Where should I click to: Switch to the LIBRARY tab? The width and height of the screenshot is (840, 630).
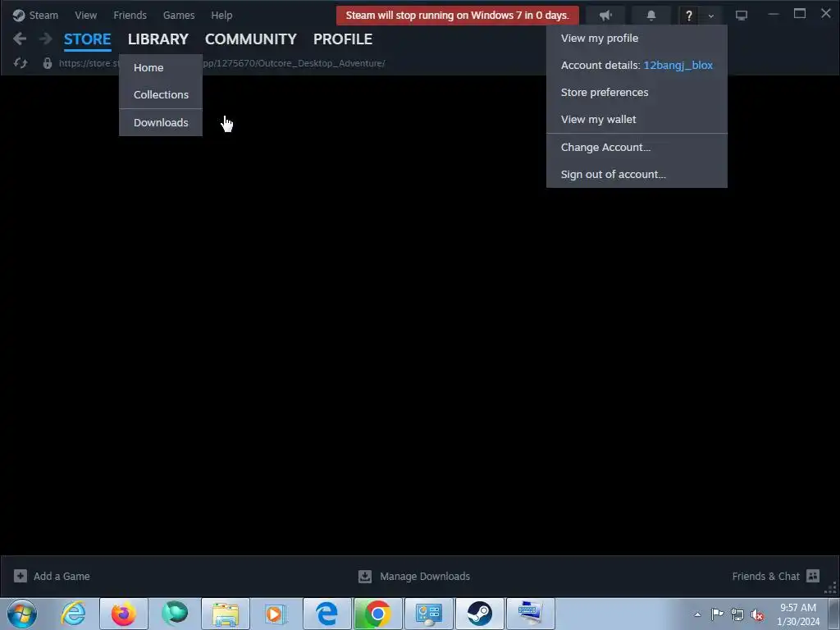coord(158,39)
